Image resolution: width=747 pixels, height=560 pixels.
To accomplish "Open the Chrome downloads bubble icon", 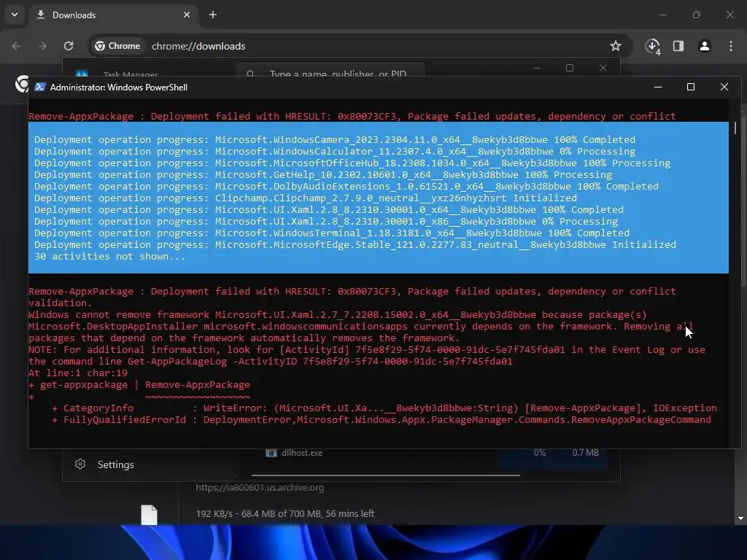I will tap(653, 46).
